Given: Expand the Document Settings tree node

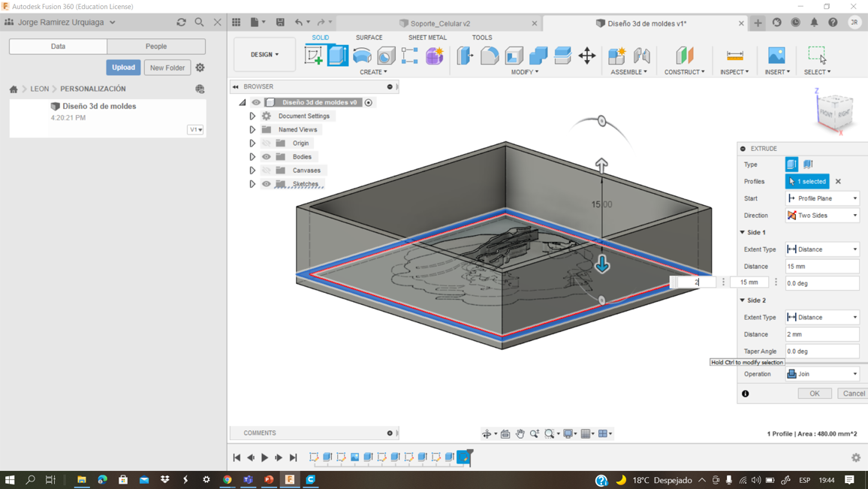Looking at the screenshot, I should [x=252, y=116].
